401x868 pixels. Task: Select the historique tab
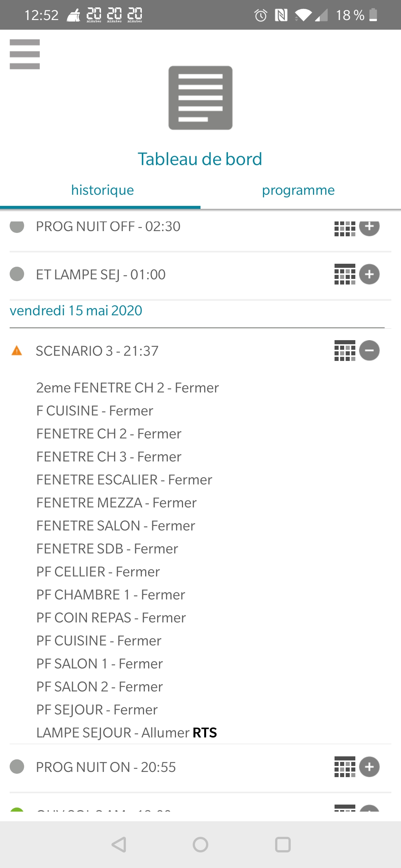point(102,190)
